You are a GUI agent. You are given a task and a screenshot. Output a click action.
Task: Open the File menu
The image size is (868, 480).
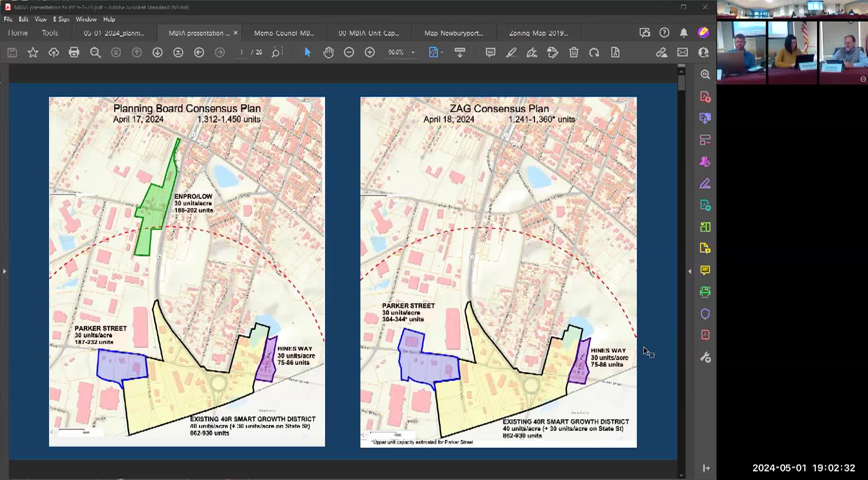(x=8, y=19)
